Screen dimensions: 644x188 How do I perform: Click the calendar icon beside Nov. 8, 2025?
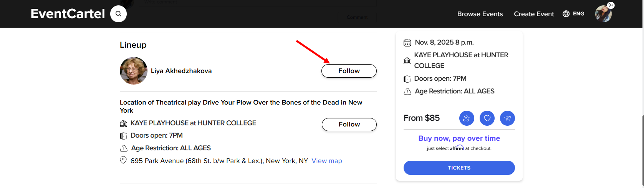click(x=407, y=43)
